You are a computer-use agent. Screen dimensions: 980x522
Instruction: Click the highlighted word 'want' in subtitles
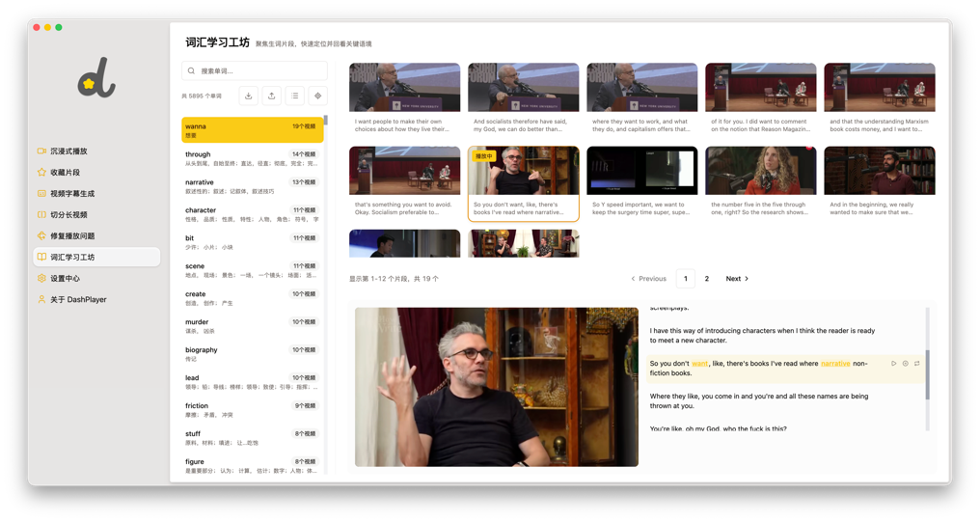699,363
